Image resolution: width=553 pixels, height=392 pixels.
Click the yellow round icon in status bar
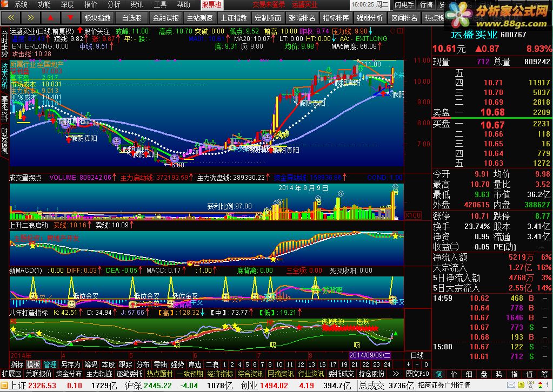coord(521,385)
